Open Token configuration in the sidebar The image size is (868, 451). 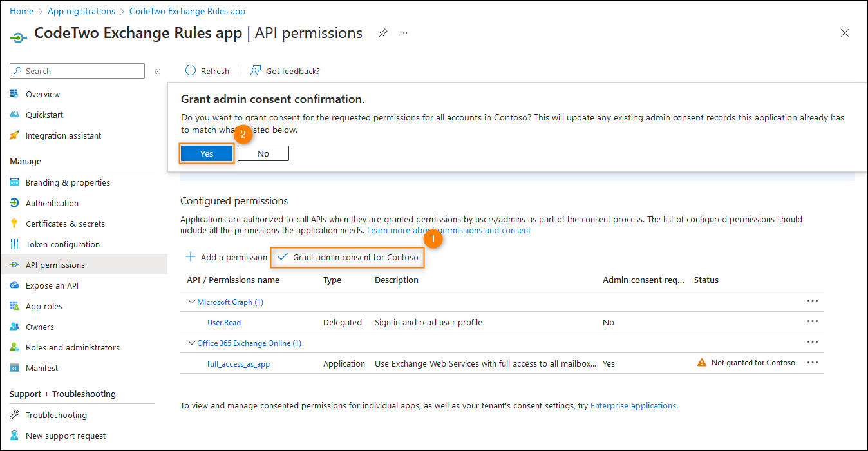click(62, 244)
